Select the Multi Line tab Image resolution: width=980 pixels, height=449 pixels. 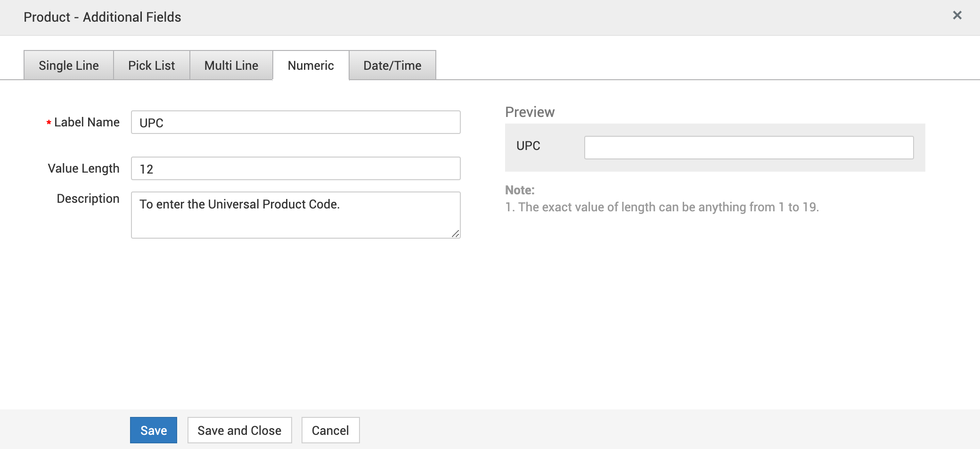pos(231,66)
